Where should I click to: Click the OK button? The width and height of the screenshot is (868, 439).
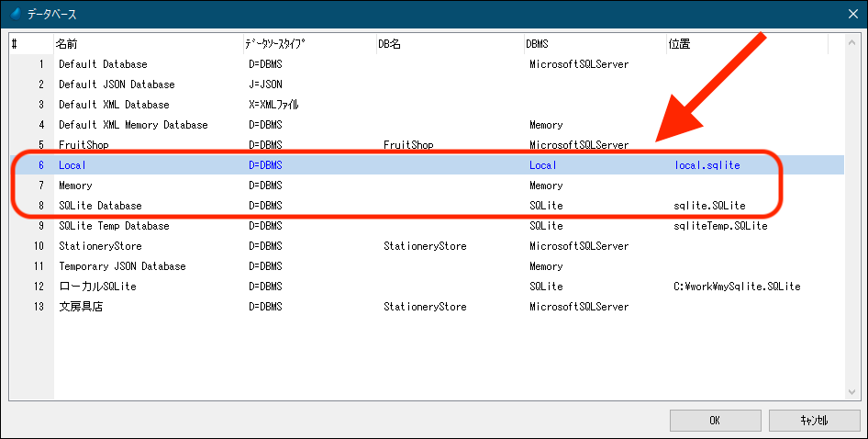(x=715, y=420)
